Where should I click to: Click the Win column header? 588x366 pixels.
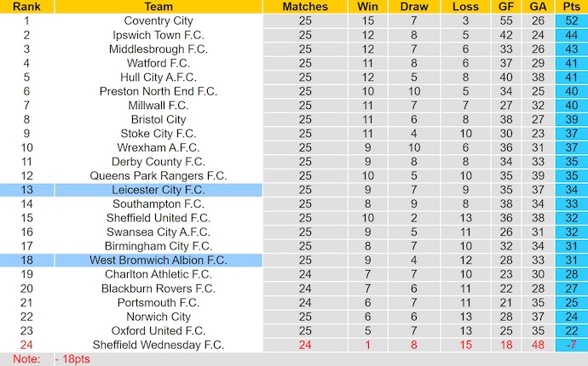368,7
